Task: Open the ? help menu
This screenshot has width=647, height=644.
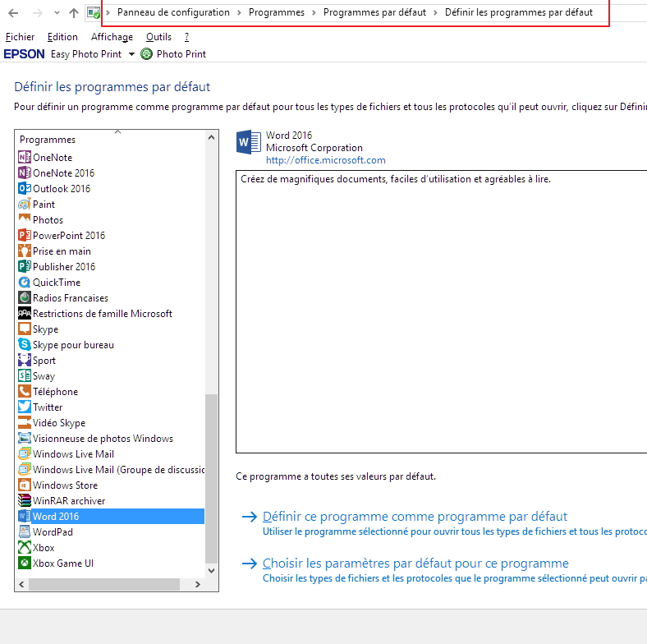Action: tap(186, 37)
